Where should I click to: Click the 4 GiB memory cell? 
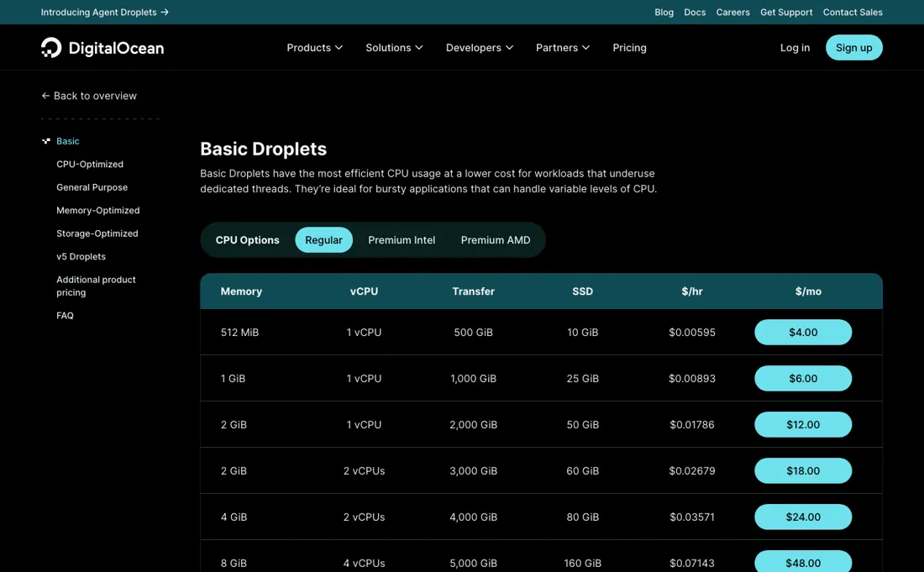click(x=234, y=517)
